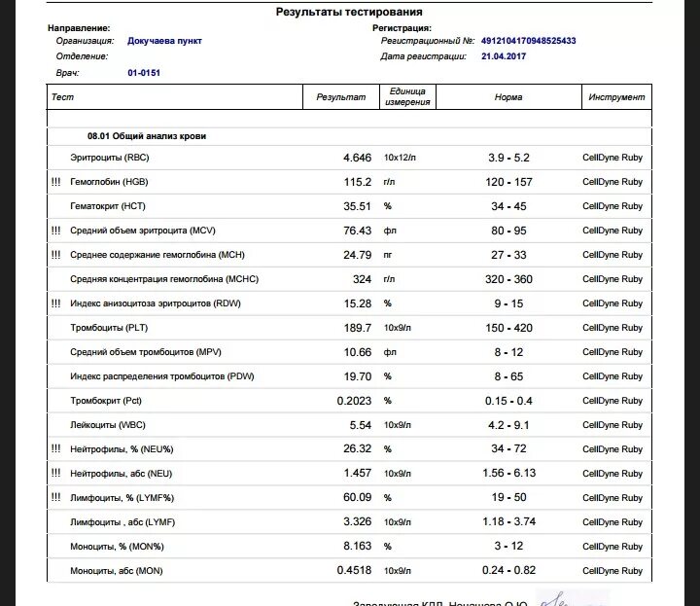Click the 'Инструмент' column header
Viewport: 700px width, 606px height.
[616, 97]
